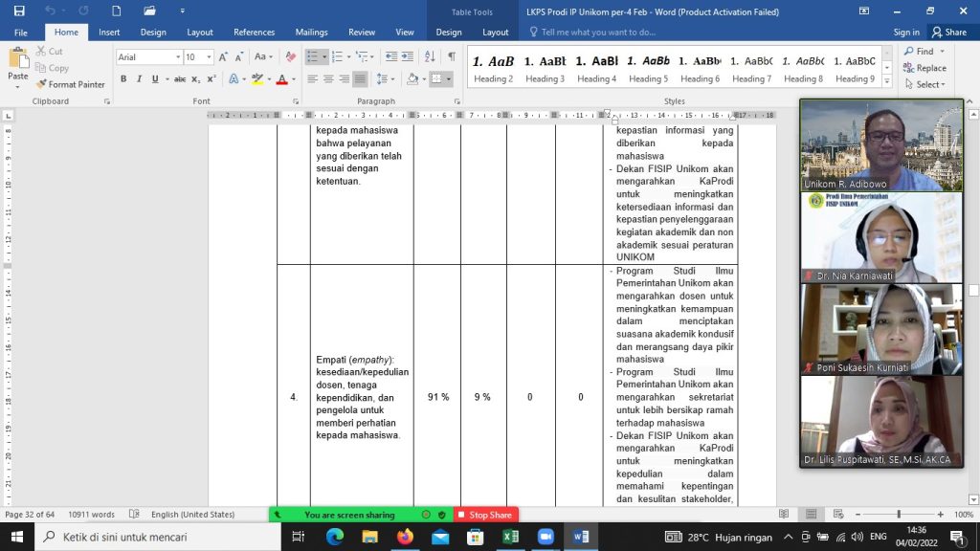Apply Text Effects with the glowing A icon

234,78
